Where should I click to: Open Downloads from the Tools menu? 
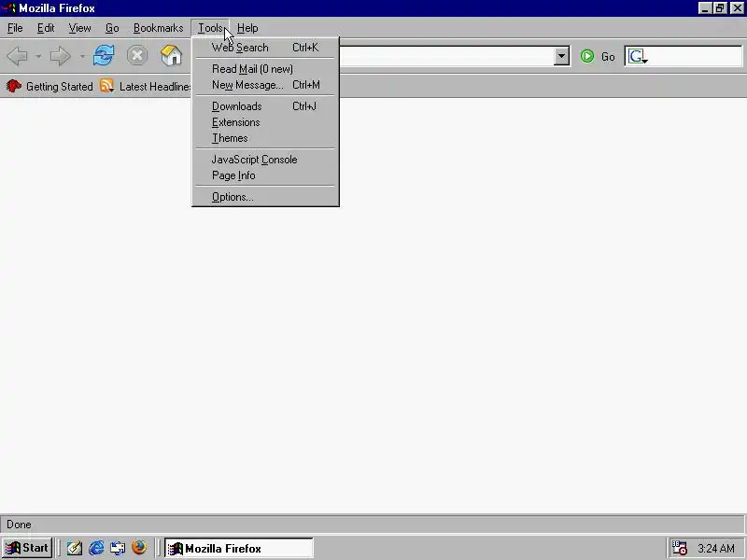pyautogui.click(x=265, y=106)
